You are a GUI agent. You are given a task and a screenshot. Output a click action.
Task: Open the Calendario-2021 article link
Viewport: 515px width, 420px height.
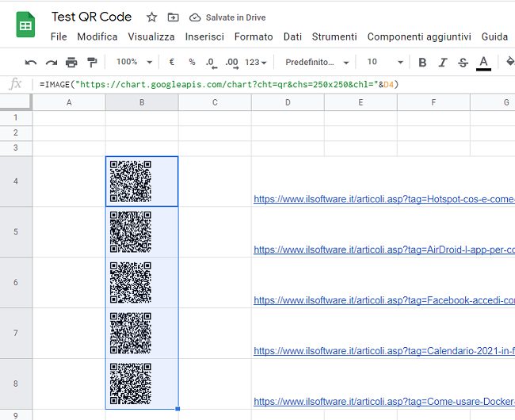point(384,351)
